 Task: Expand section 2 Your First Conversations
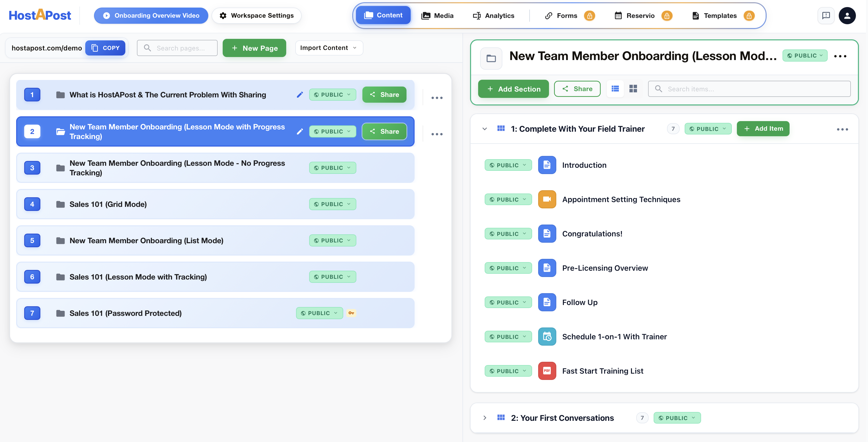click(484, 418)
